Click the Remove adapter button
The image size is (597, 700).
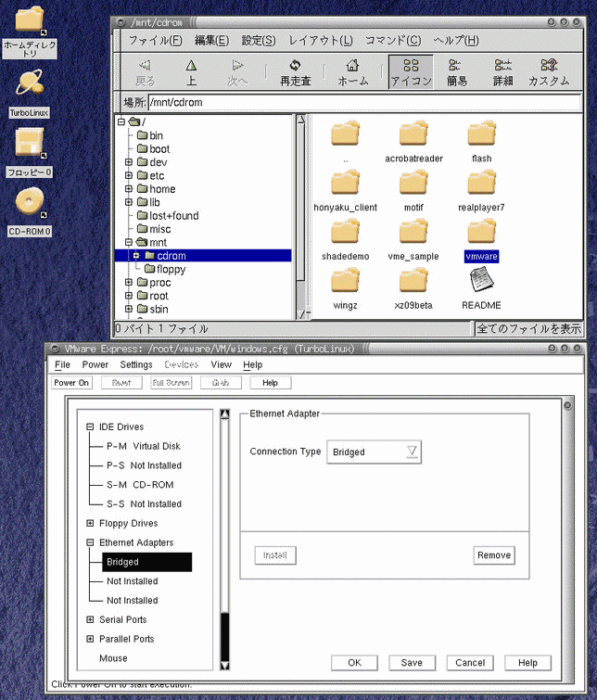(x=494, y=555)
